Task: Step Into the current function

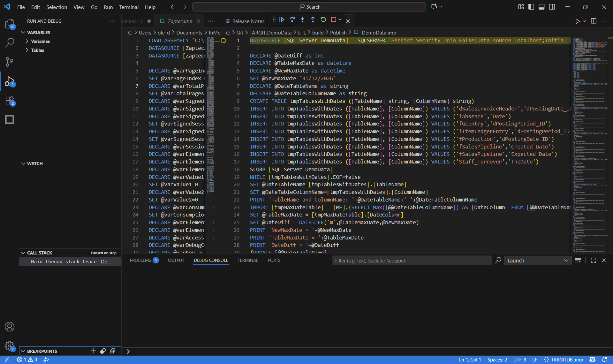Action: pyautogui.click(x=302, y=19)
